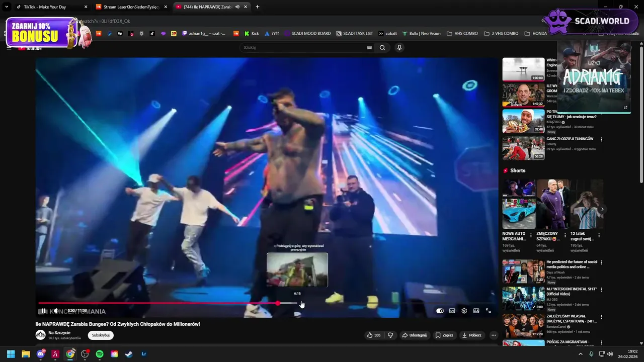Image resolution: width=644 pixels, height=362 pixels.
Task: Open ZAŁOŻYLIŚMY WŁASNĄ DRUŻYNĘ ESPORTOWĄ video
Action: click(523, 325)
